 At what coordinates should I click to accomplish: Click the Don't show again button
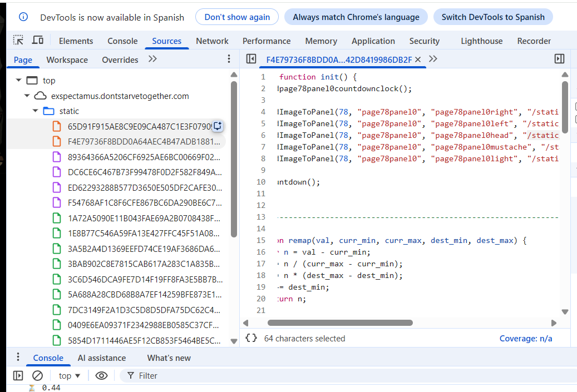pos(237,17)
